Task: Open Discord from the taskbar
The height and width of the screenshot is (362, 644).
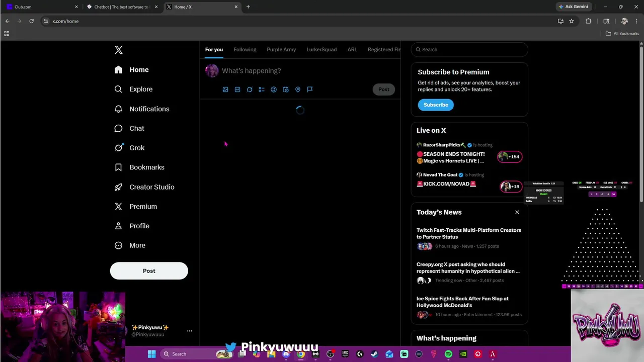Action: pyautogui.click(x=286, y=354)
